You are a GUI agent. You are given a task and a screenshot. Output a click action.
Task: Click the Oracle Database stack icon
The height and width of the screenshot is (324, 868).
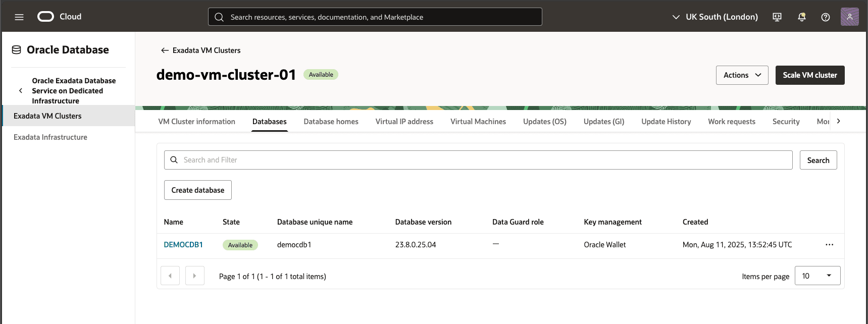(17, 50)
